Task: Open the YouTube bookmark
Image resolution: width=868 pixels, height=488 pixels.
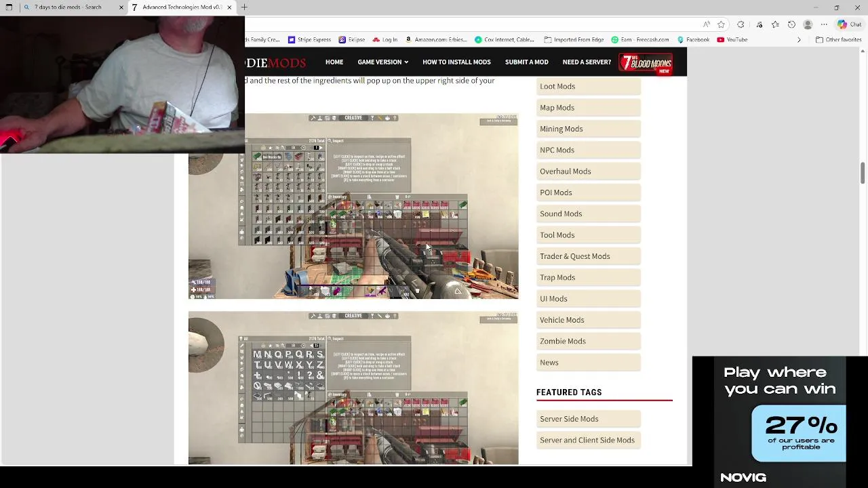Action: coord(732,40)
